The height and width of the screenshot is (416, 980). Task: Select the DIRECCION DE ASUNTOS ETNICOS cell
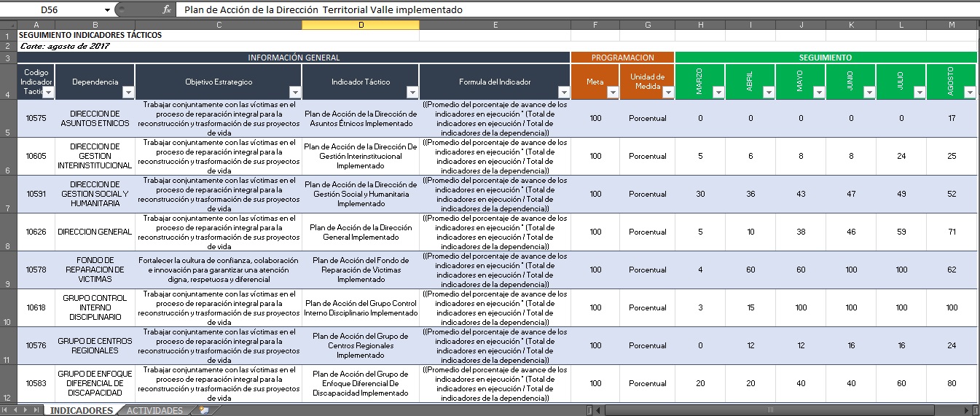95,118
